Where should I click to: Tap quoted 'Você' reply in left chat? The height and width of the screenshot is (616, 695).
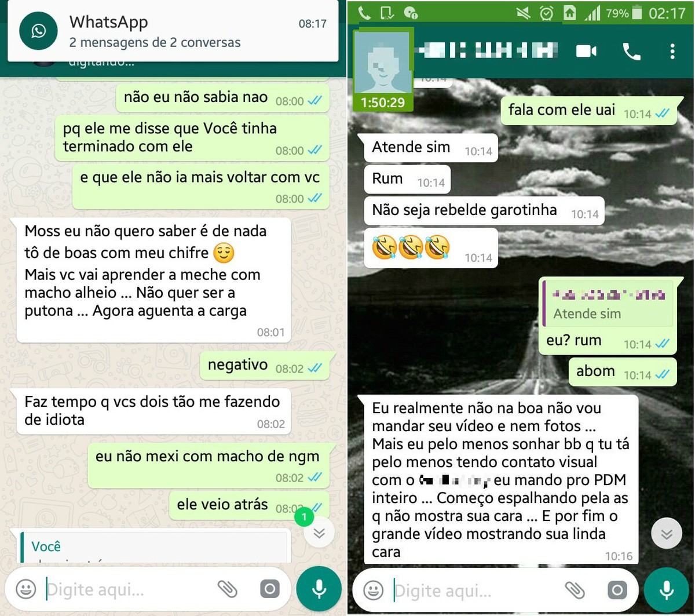pyautogui.click(x=154, y=546)
